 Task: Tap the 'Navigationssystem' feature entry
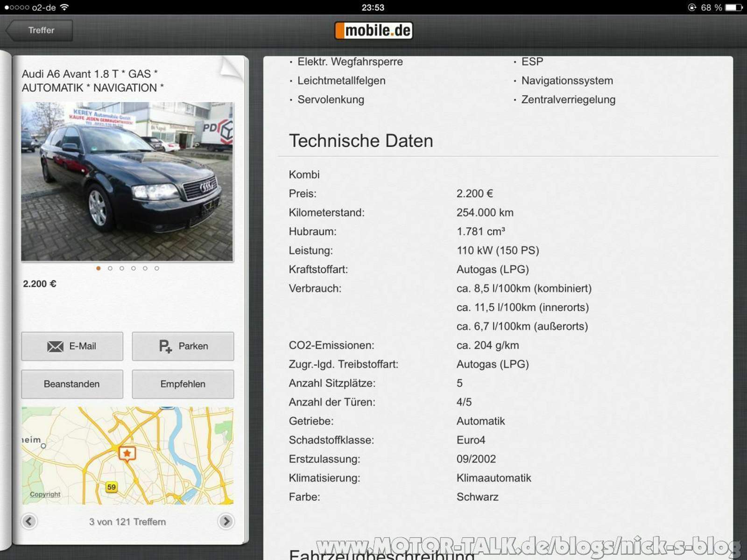567,81
